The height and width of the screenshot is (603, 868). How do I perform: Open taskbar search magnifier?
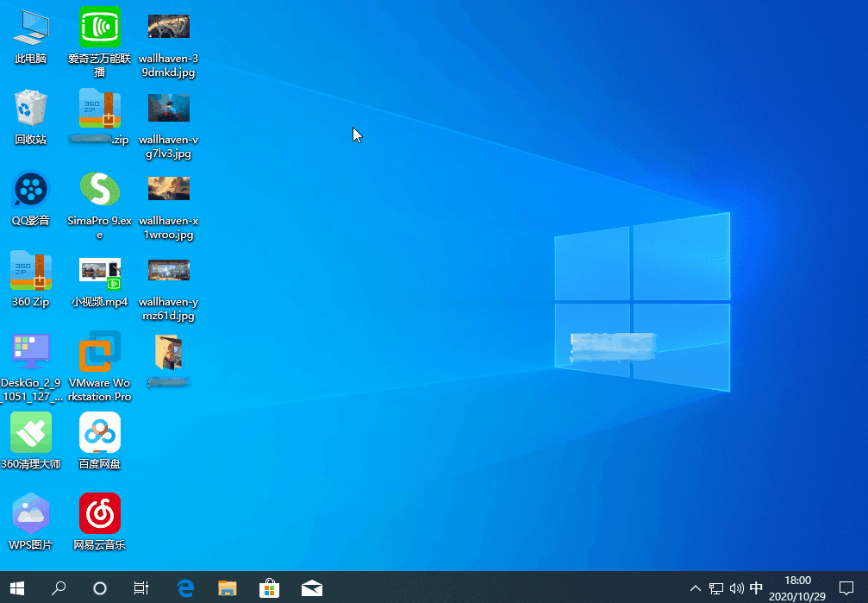pos(58,587)
